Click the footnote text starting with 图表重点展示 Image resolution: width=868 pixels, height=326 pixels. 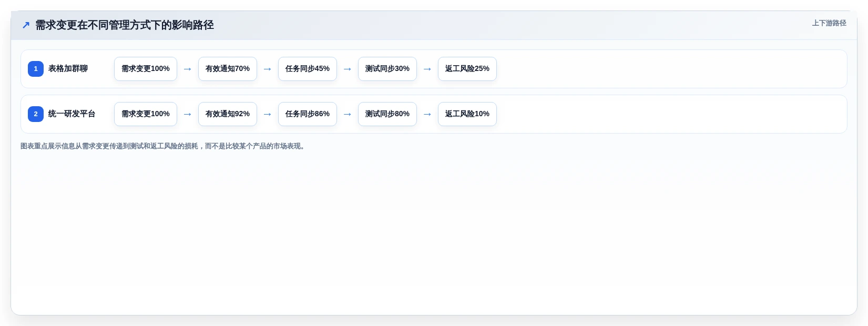[x=163, y=146]
